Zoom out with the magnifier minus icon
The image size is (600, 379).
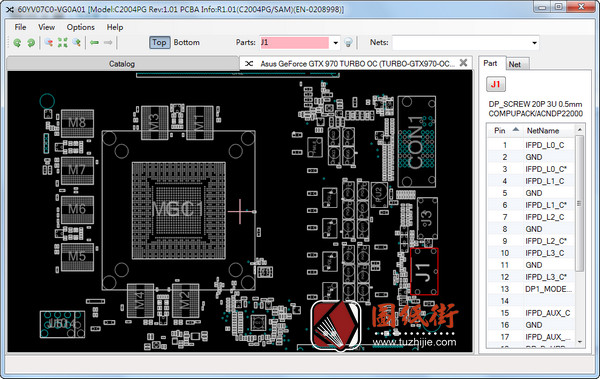point(49,42)
